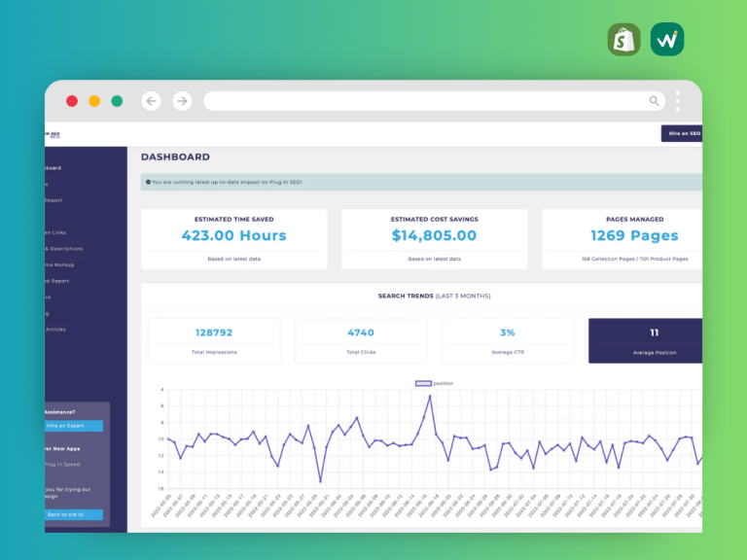Select the Total Impressions 128792 card
This screenshot has width=747, height=560.
pyautogui.click(x=214, y=340)
